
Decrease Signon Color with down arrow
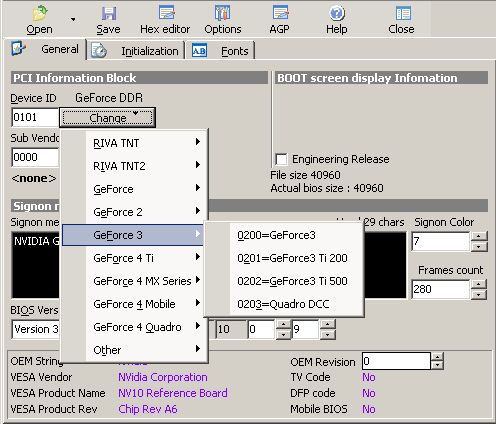coord(479,247)
